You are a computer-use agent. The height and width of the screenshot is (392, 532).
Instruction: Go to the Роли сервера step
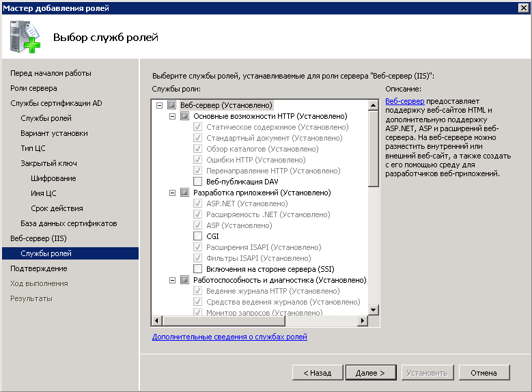(33, 88)
